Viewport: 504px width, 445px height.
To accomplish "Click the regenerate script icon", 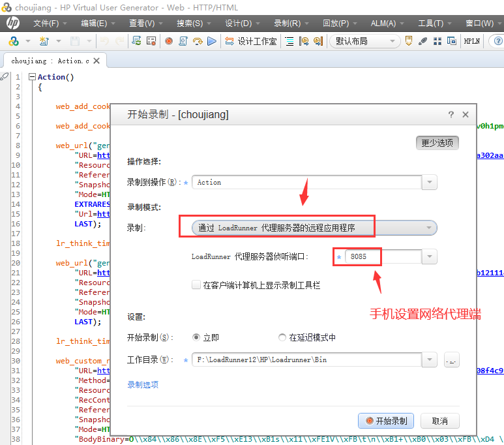I will 136,41.
